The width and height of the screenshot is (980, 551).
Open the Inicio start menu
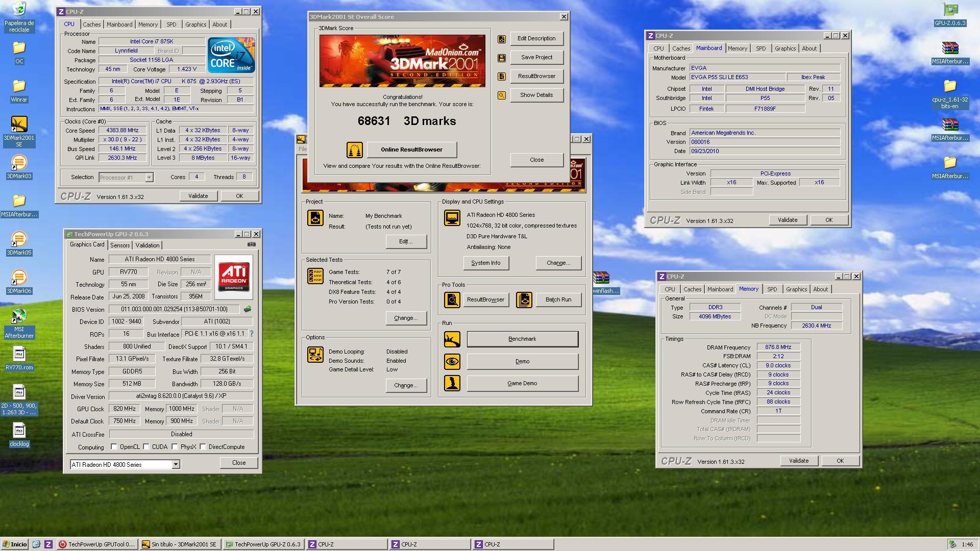[15, 544]
